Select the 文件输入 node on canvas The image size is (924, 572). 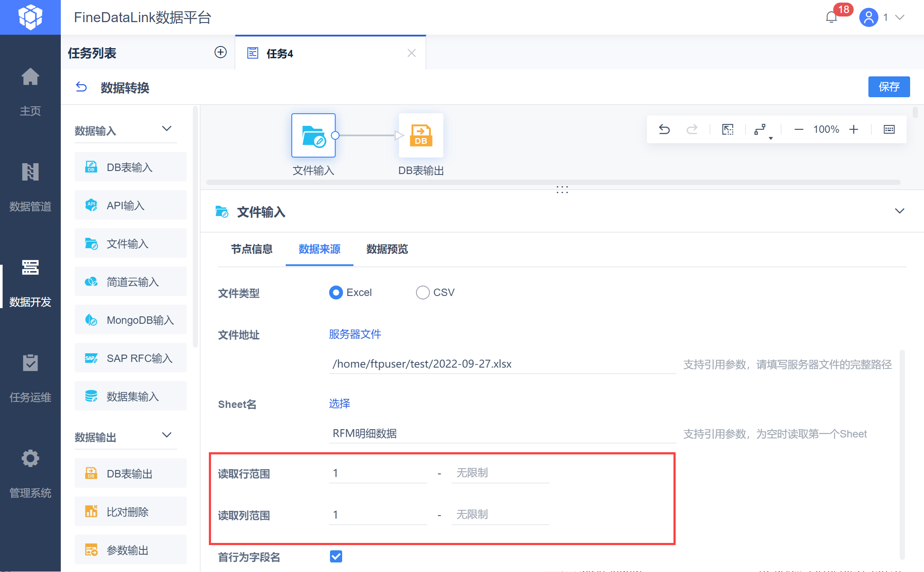click(313, 135)
